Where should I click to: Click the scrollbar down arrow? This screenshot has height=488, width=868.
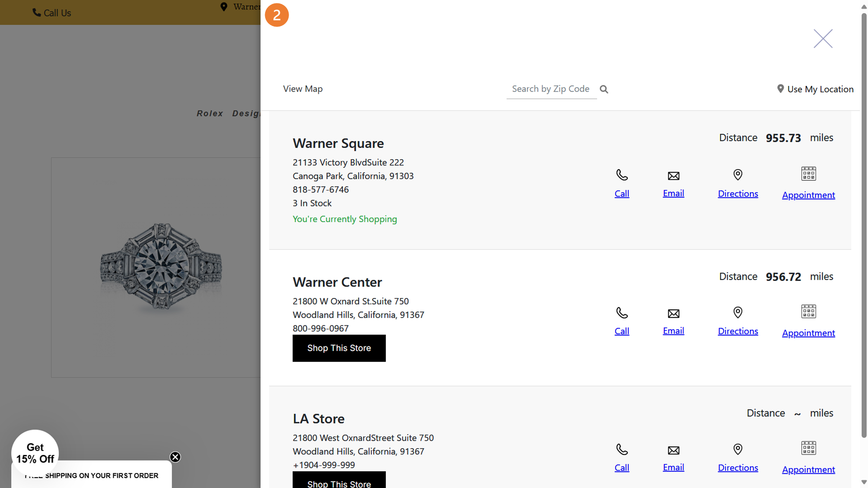point(864,482)
